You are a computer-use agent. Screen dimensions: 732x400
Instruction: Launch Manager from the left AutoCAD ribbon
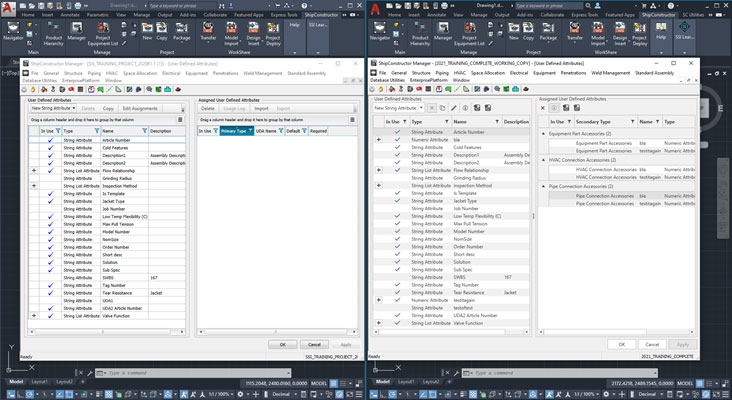pos(77,31)
